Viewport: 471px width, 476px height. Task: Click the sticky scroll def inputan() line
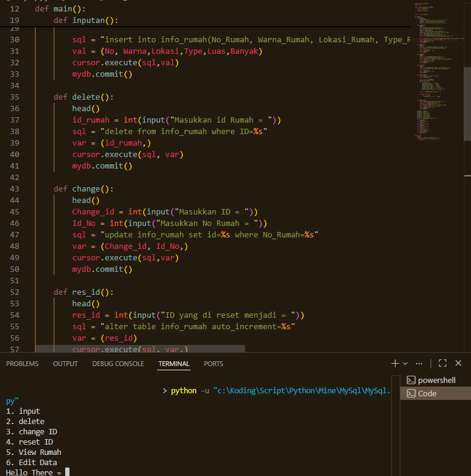[85, 21]
